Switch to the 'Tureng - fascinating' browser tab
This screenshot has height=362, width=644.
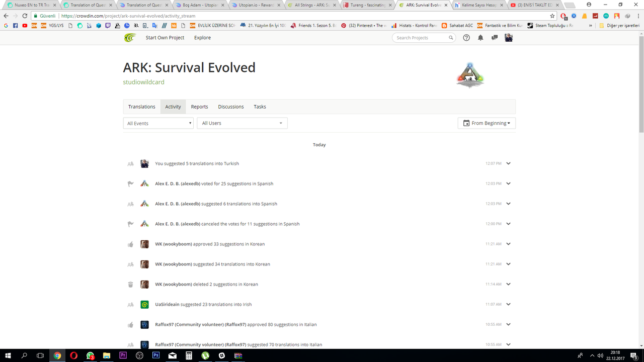click(x=367, y=5)
